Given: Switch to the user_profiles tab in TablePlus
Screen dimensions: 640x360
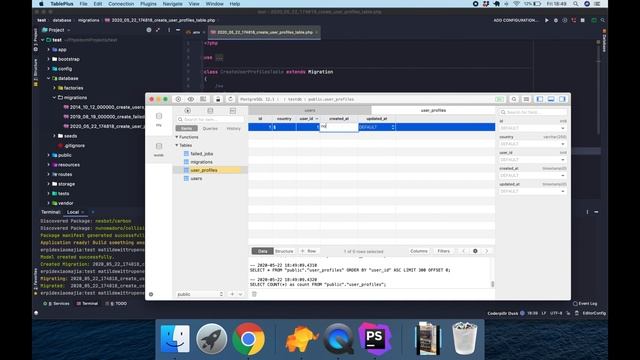Looking at the screenshot, I should tap(433, 110).
